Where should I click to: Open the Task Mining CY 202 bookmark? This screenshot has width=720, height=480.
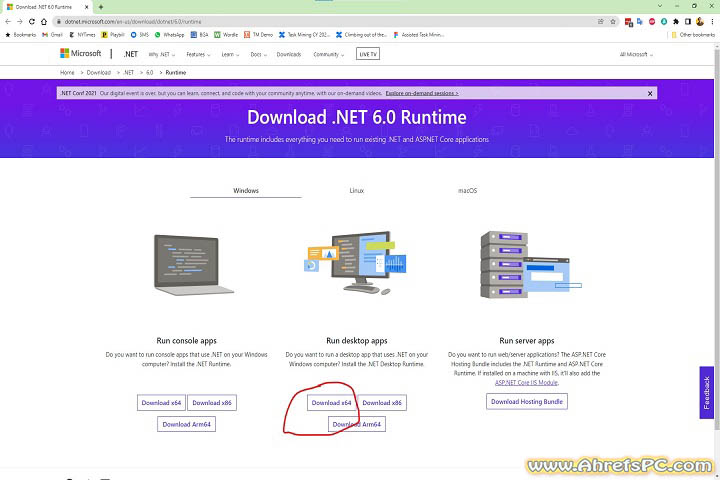pyautogui.click(x=304, y=34)
